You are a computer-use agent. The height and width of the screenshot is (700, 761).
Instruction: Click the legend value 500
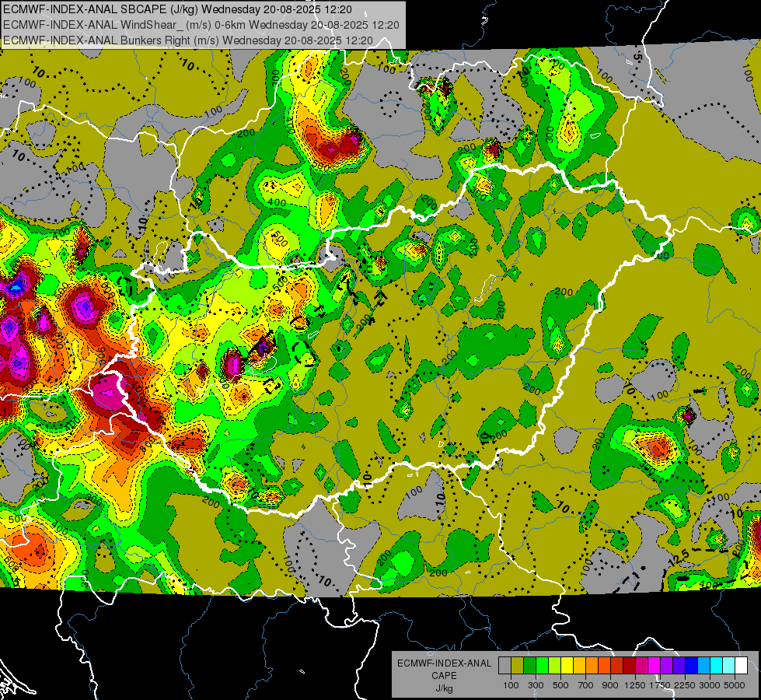click(x=560, y=685)
